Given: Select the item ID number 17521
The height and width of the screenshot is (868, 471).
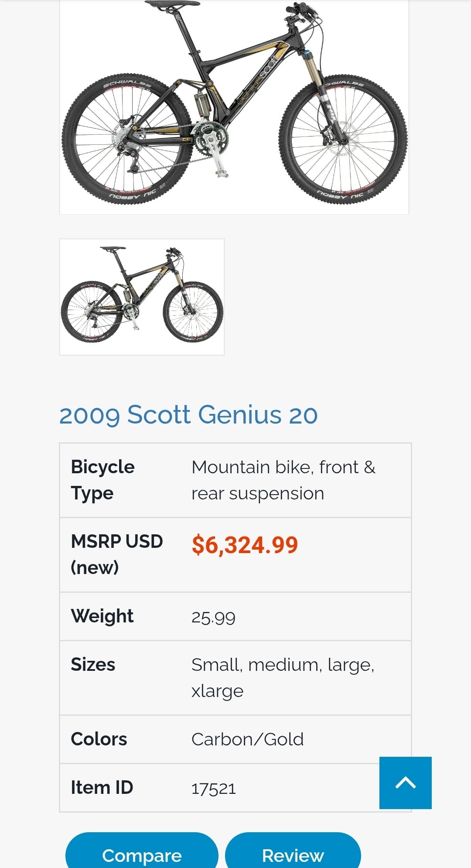Looking at the screenshot, I should click(x=214, y=789).
